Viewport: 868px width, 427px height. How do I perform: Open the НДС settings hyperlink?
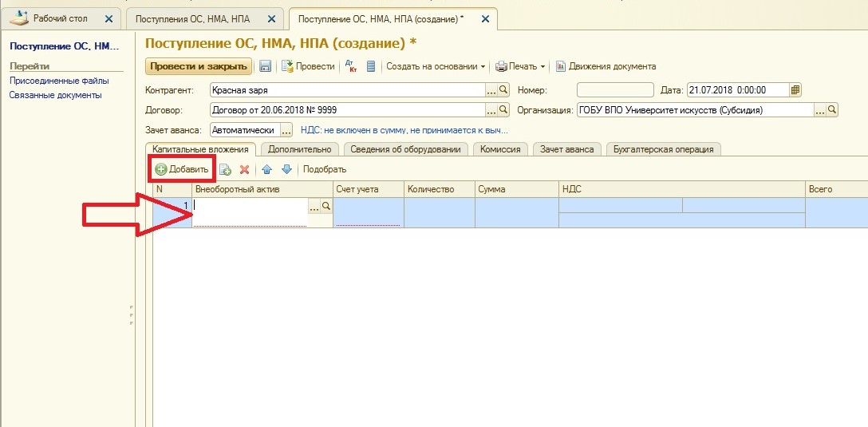[404, 129]
